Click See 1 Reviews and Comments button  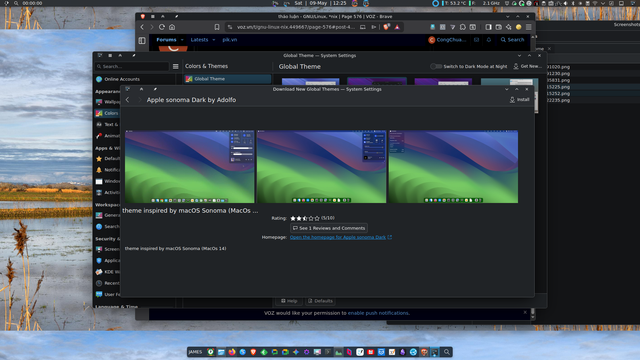coord(329,228)
